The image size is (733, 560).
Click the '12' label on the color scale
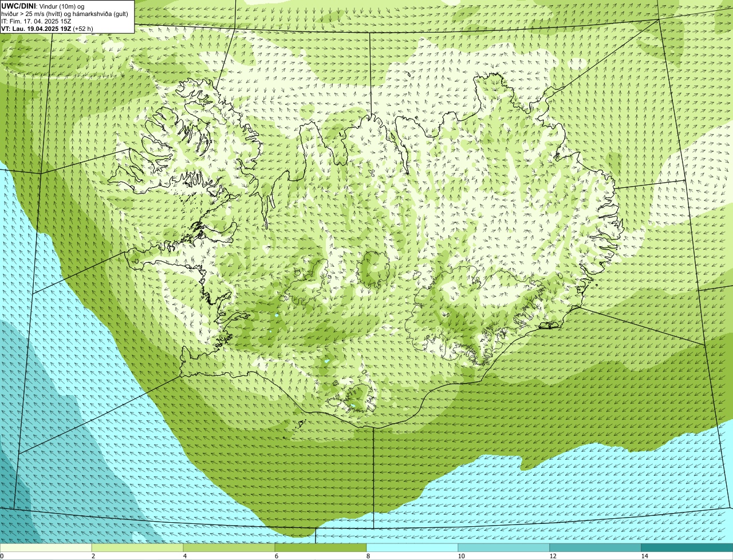click(x=553, y=556)
